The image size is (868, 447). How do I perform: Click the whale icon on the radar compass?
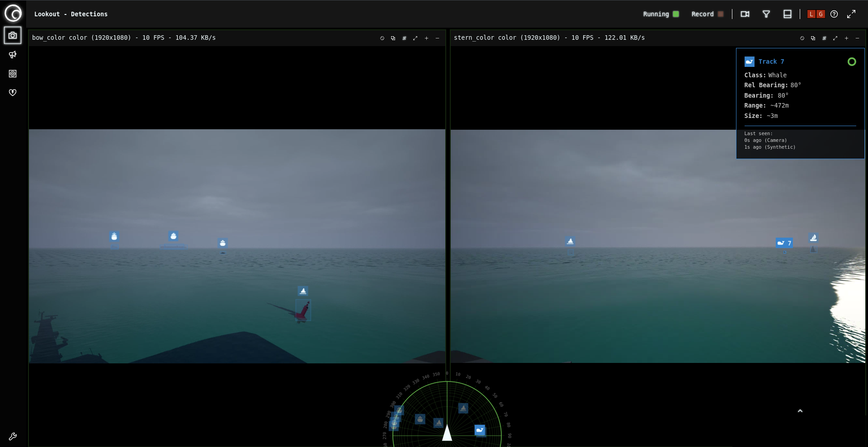(x=480, y=430)
